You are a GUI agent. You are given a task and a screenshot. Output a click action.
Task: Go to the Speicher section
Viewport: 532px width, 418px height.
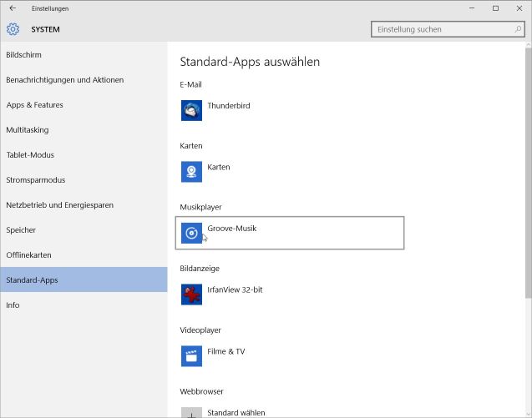(x=84, y=229)
